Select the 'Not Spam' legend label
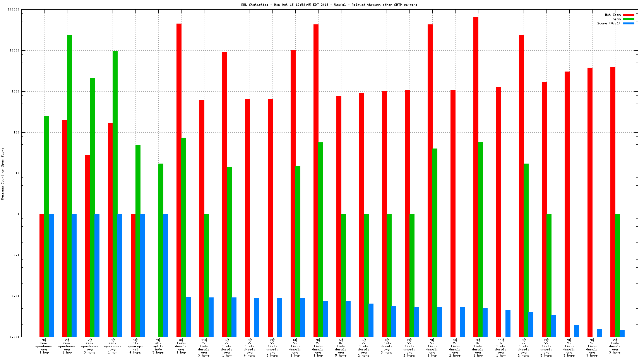 click(x=613, y=15)
